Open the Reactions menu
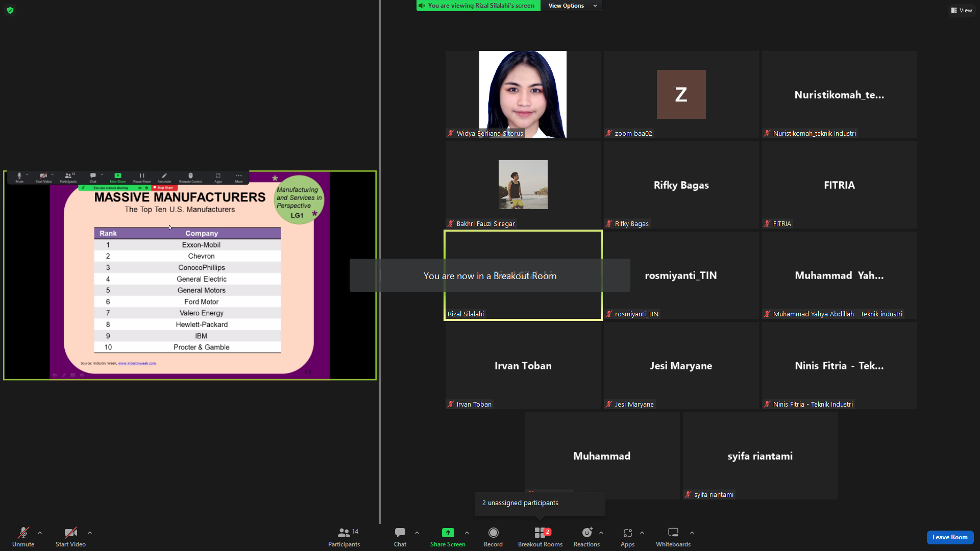Image resolution: width=980 pixels, height=551 pixels. click(586, 537)
